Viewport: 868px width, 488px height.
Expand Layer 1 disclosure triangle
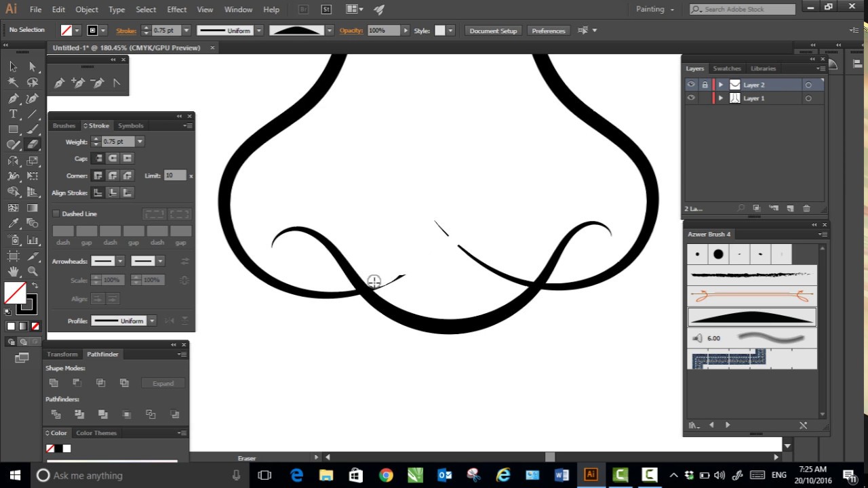[x=721, y=98]
